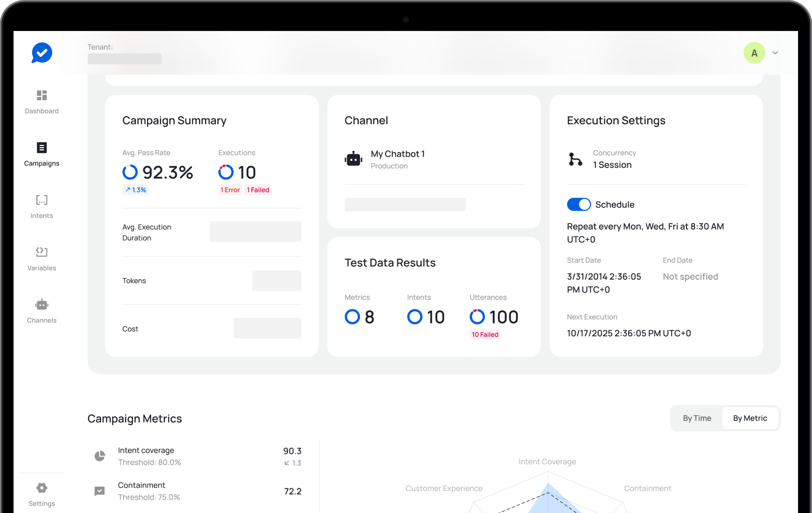Click the Tenant name field
The height and width of the screenshot is (513, 812).
coord(124,59)
